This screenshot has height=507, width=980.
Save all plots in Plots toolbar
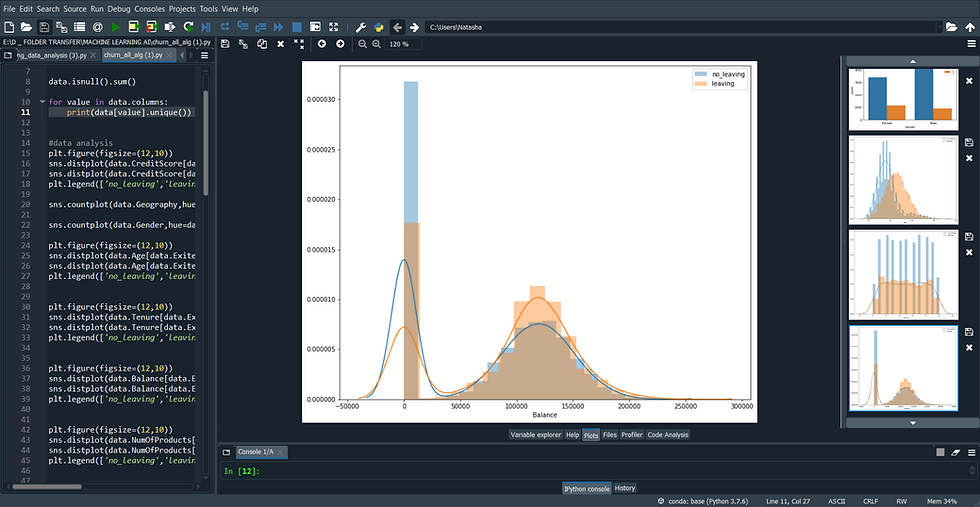pyautogui.click(x=243, y=44)
